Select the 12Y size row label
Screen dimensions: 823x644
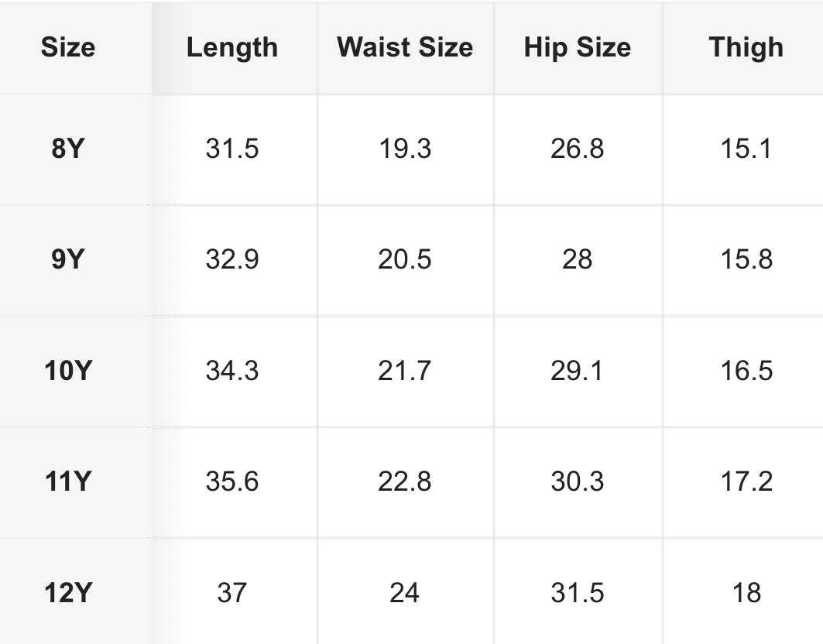tap(67, 593)
